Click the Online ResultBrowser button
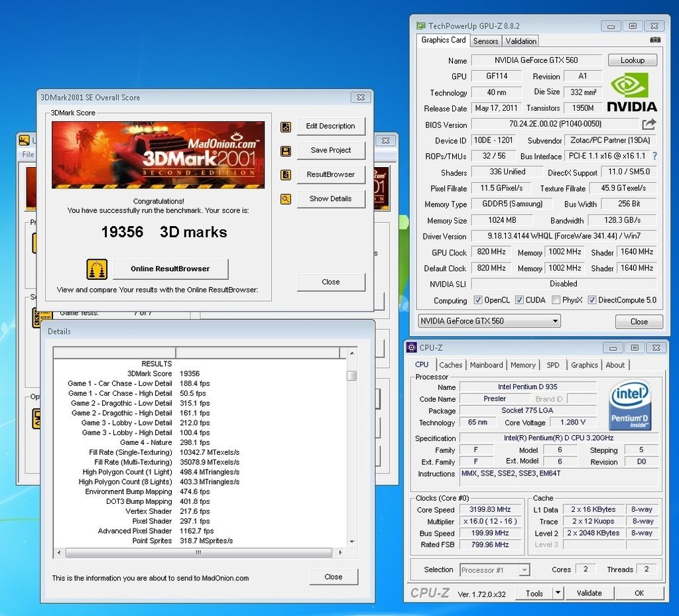This screenshot has height=616, width=679. click(x=170, y=269)
